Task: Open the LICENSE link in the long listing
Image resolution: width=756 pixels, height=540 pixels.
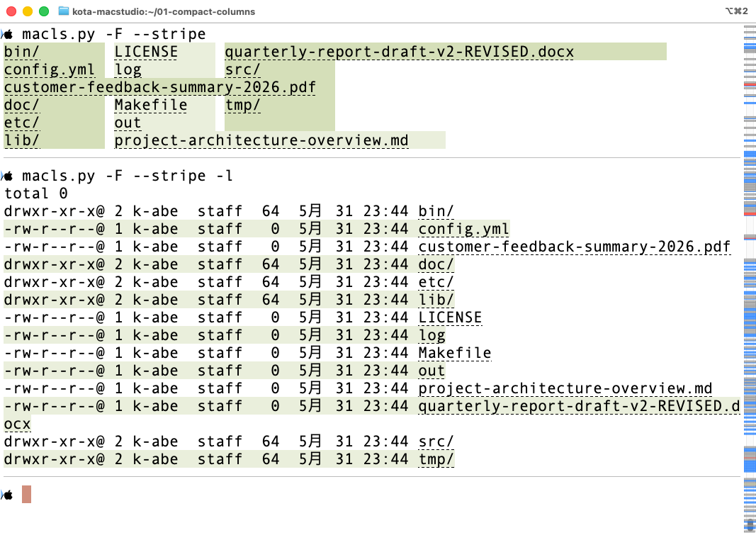Action: pos(450,317)
